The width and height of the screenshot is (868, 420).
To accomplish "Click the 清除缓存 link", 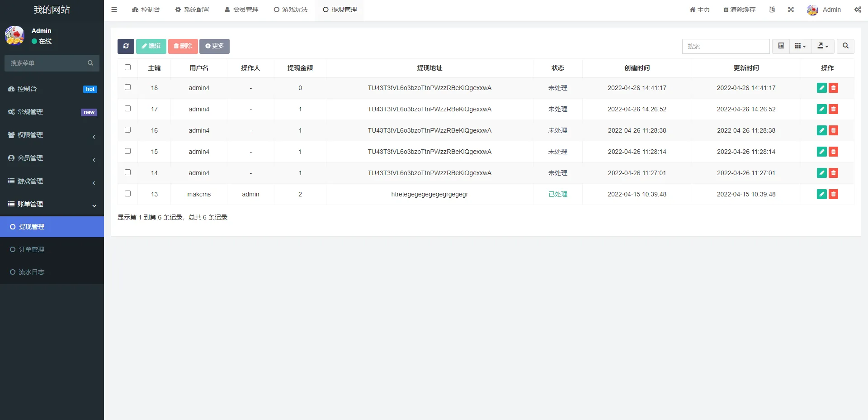I will coord(739,10).
